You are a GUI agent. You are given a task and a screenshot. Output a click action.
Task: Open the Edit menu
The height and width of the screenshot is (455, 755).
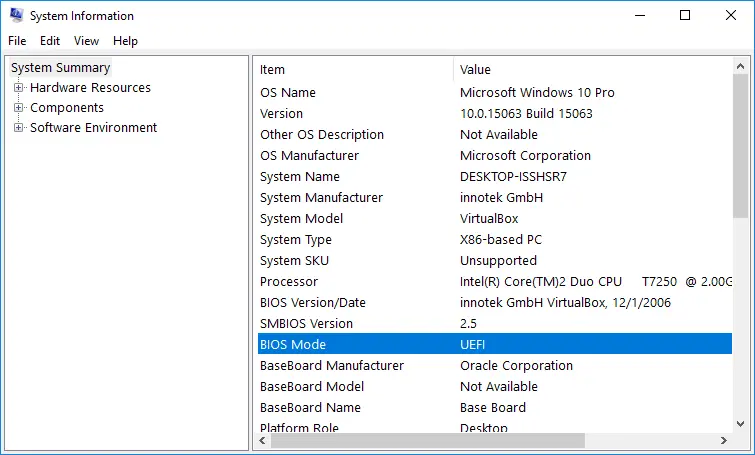50,41
